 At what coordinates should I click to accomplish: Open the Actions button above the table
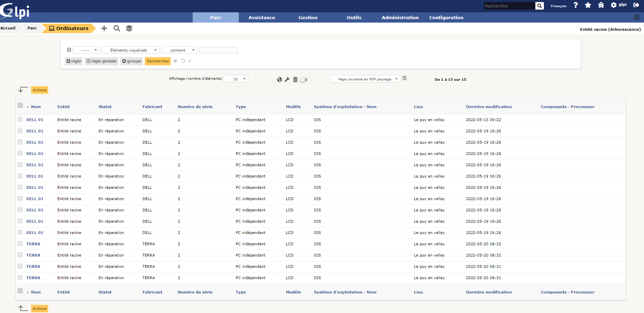click(x=40, y=90)
